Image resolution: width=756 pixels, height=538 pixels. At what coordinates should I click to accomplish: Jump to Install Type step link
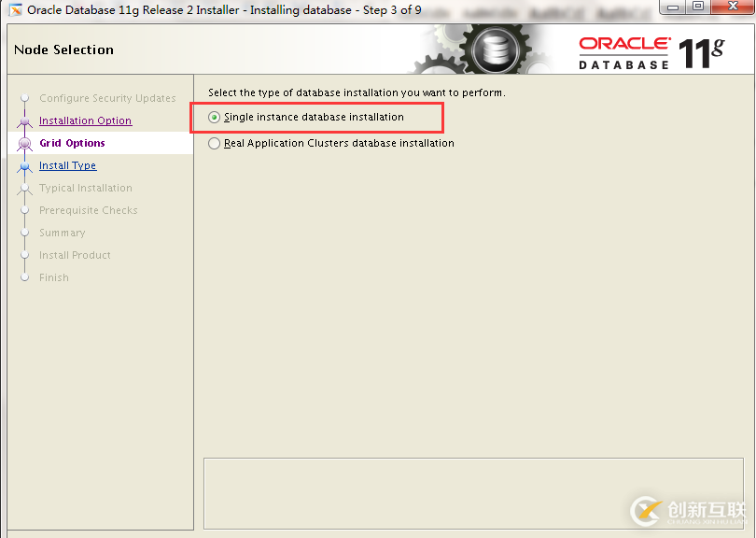pos(67,165)
